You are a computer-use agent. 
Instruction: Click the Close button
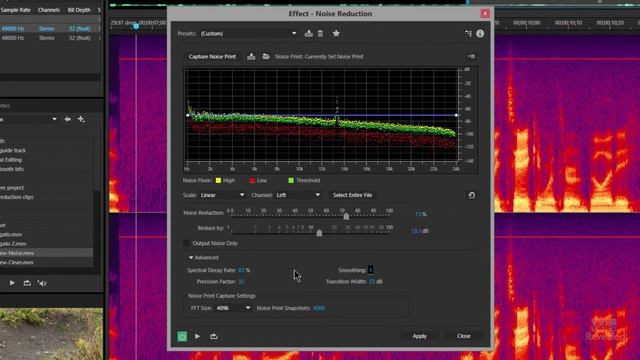(464, 336)
